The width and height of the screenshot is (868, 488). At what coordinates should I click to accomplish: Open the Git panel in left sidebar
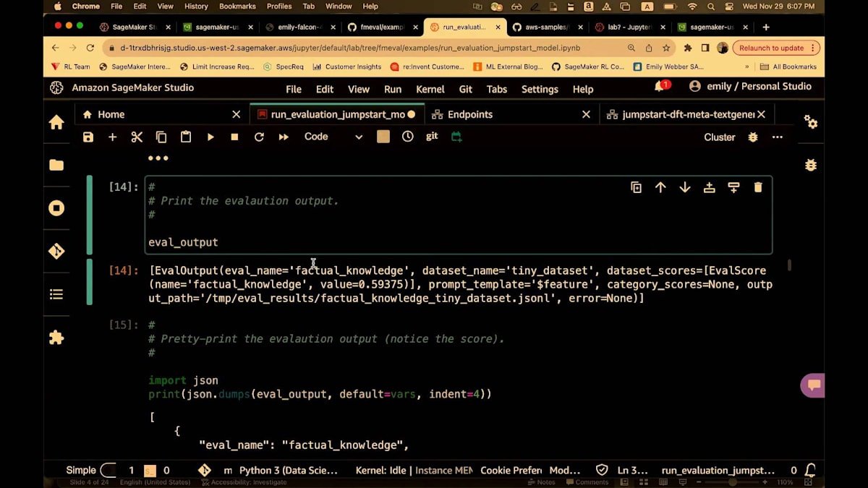[56, 252]
